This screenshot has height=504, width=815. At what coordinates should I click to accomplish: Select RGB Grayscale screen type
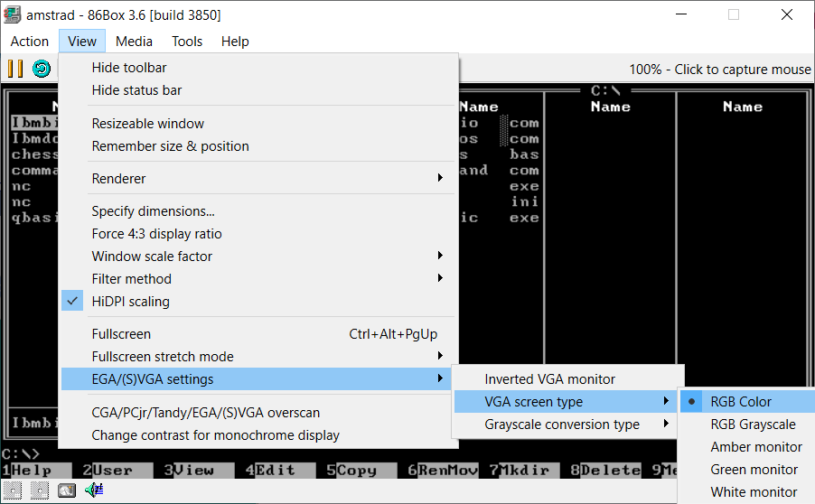tap(747, 425)
